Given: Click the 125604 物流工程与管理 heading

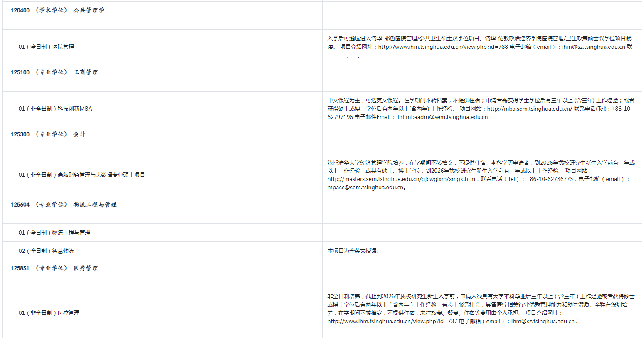Looking at the screenshot, I should pyautogui.click(x=64, y=205).
